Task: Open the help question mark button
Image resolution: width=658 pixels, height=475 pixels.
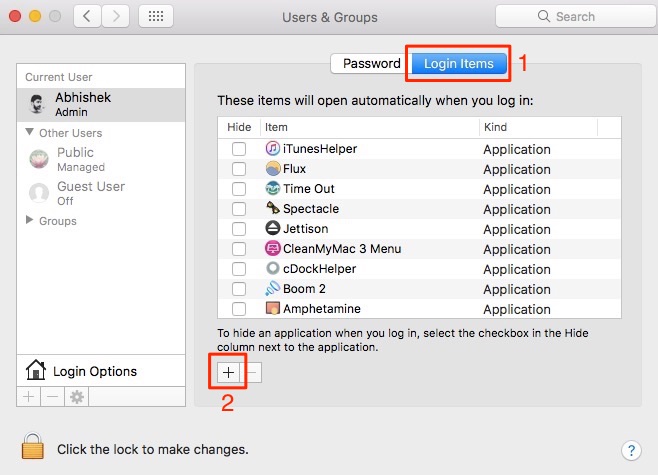Action: 631,450
